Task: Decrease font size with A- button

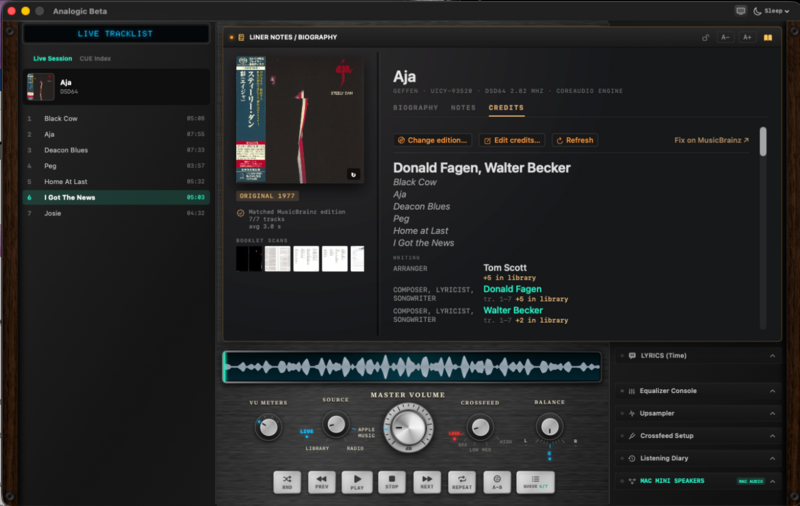Action: (x=725, y=37)
